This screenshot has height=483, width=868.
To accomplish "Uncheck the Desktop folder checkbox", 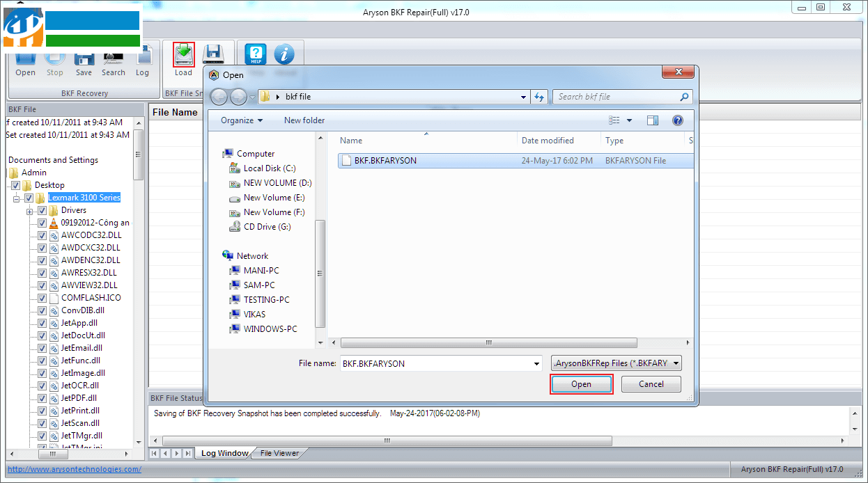I will coord(15,184).
